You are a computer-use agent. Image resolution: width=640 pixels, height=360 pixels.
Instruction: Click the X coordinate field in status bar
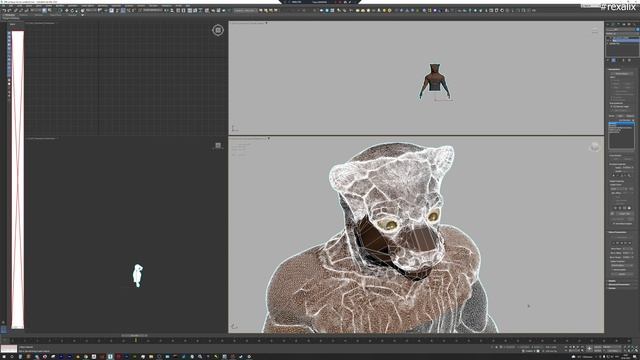click(509, 347)
